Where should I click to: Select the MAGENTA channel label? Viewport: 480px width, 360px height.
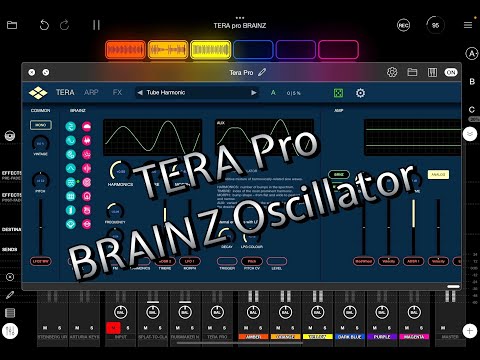point(414,337)
